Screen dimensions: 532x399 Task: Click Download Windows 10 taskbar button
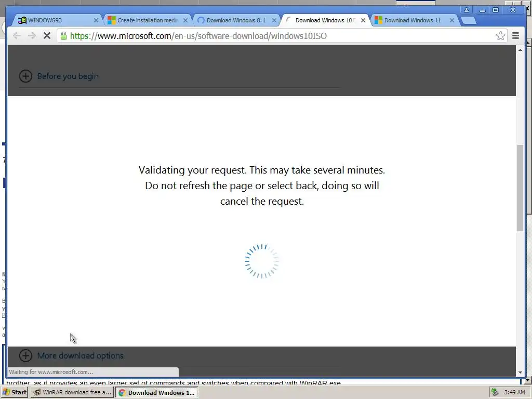157,393
